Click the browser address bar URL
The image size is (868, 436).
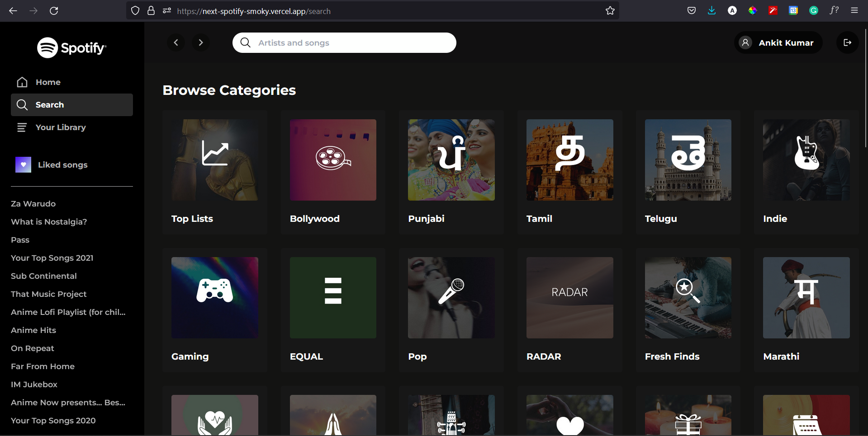tap(254, 11)
